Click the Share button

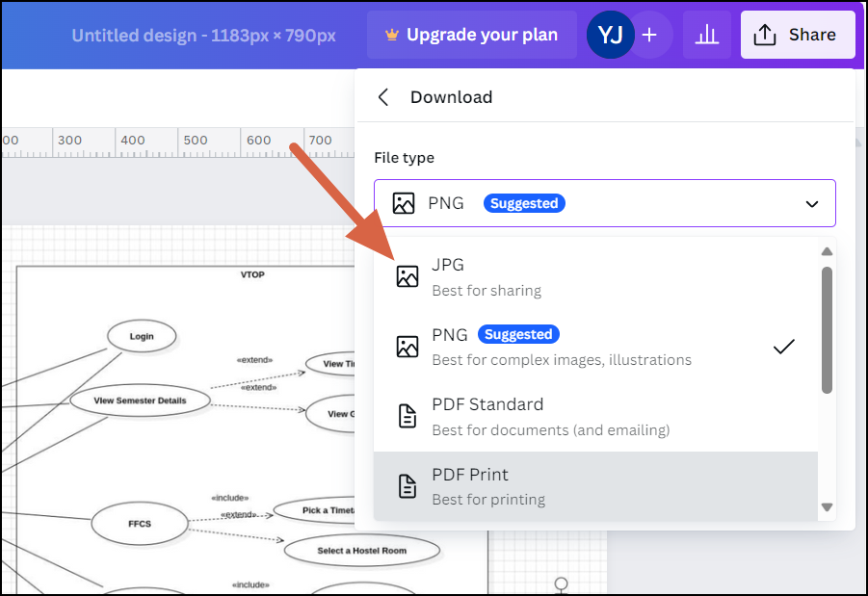(798, 34)
